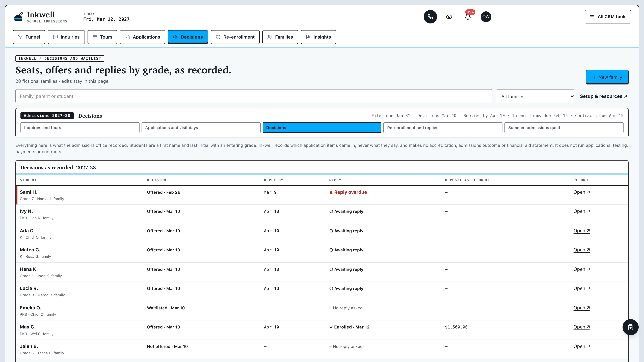
Task: Open the OW user avatar
Action: coord(486,17)
